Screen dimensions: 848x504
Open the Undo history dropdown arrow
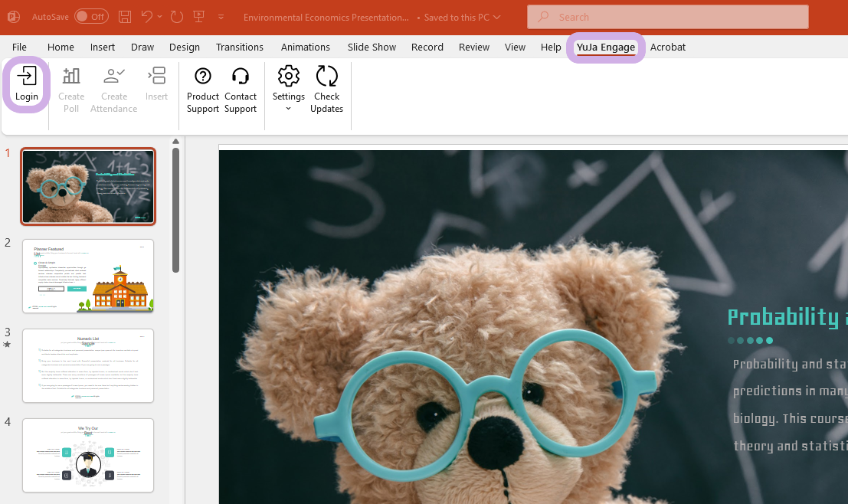point(160,17)
